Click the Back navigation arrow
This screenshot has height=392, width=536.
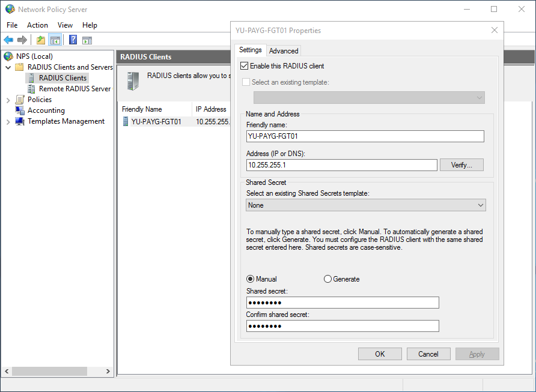(8, 40)
